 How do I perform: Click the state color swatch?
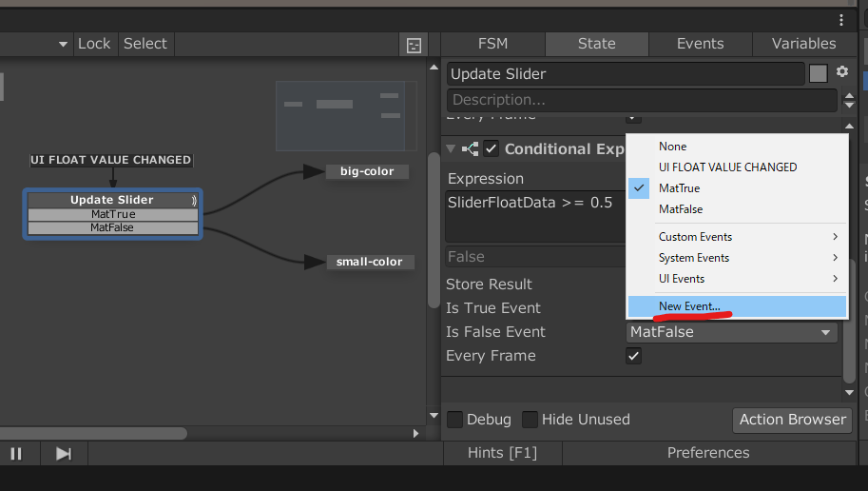coord(818,73)
